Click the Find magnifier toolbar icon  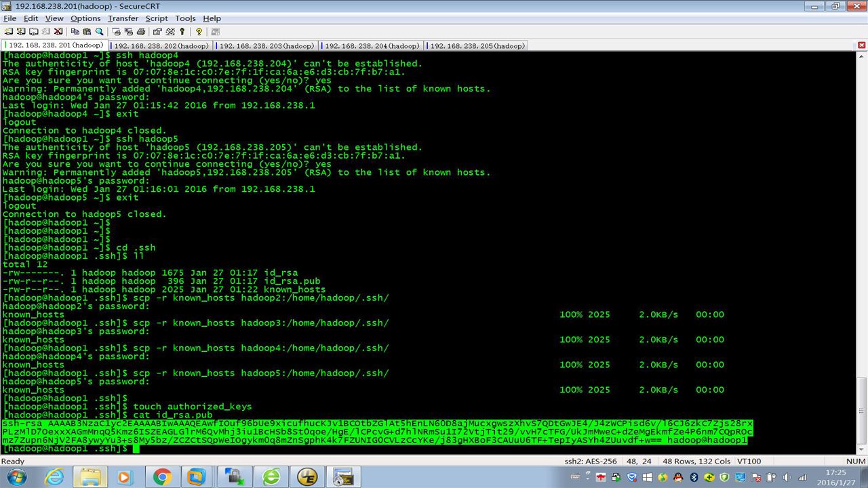pos(99,31)
